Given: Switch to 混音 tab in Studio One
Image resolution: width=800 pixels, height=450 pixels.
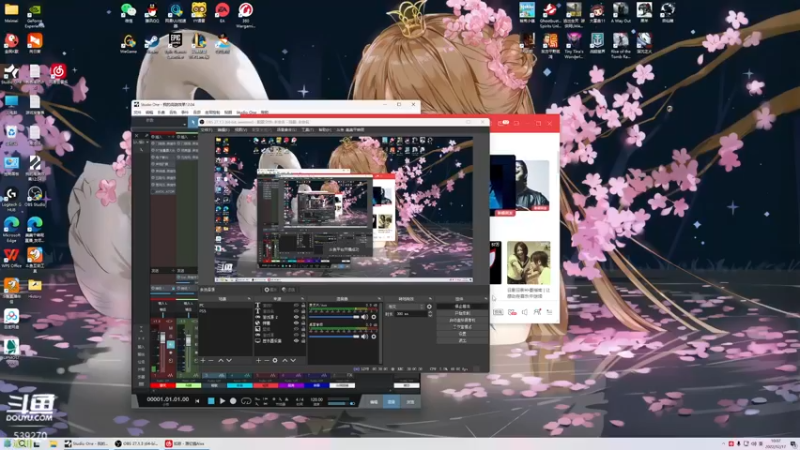Looking at the screenshot, I should tap(391, 402).
